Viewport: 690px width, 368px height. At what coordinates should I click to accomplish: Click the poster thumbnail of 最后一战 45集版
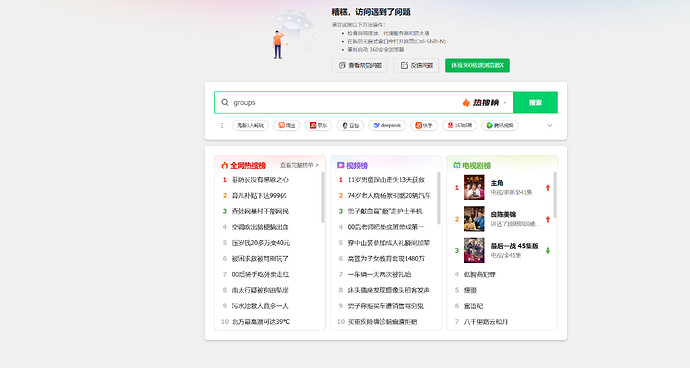[x=474, y=250]
